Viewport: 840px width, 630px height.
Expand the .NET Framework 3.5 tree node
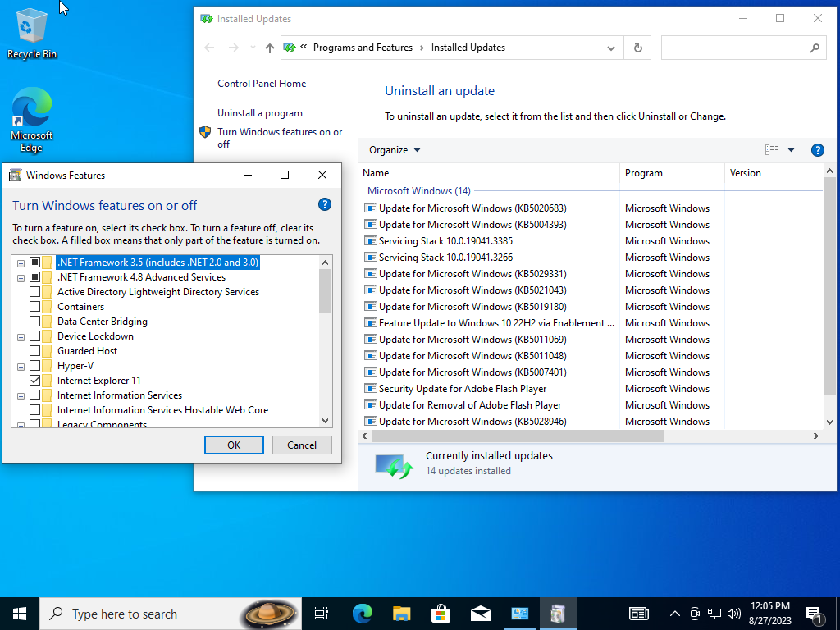21,263
